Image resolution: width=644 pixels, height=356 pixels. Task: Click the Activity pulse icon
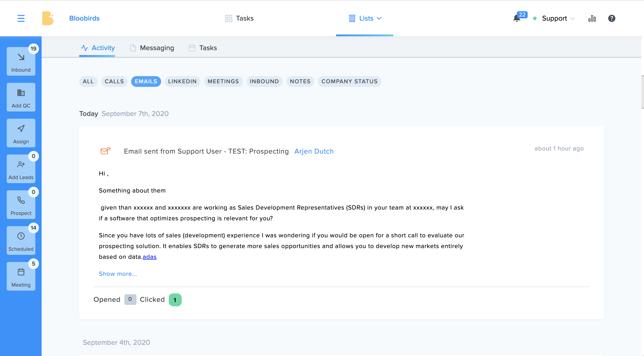(x=85, y=48)
